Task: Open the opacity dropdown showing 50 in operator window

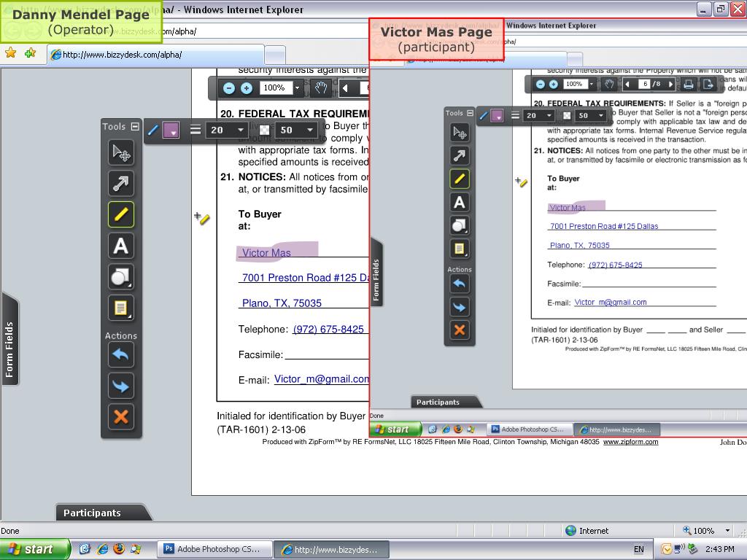Action: pyautogui.click(x=296, y=130)
